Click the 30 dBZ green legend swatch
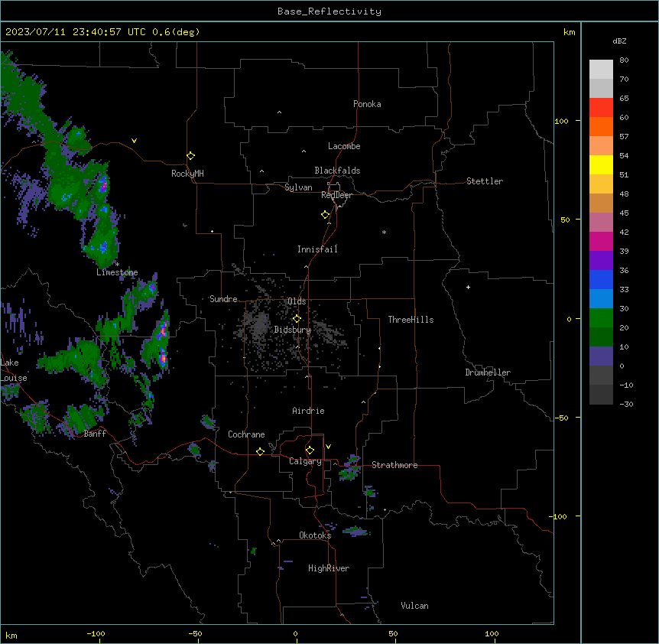Image resolution: width=659 pixels, height=644 pixels. coord(601,317)
